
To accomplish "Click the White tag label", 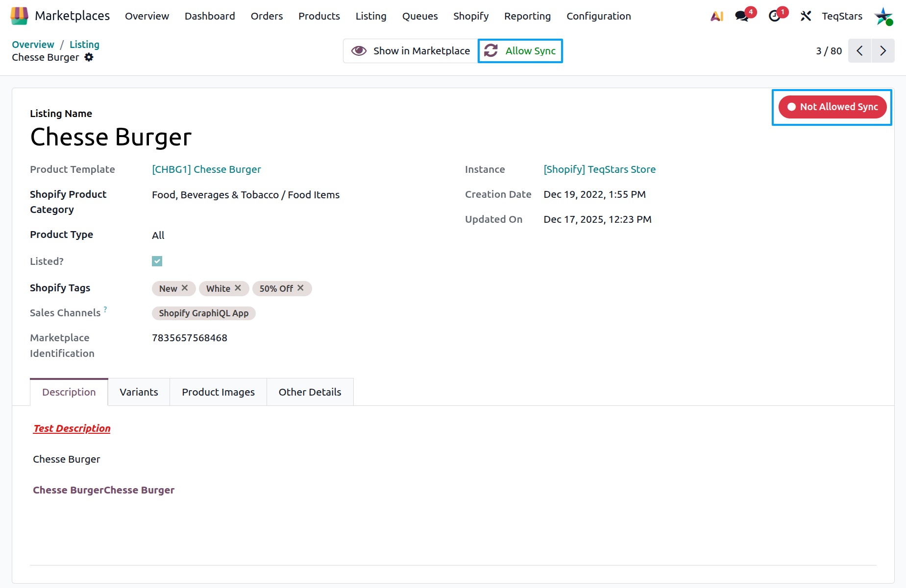I will (x=218, y=289).
